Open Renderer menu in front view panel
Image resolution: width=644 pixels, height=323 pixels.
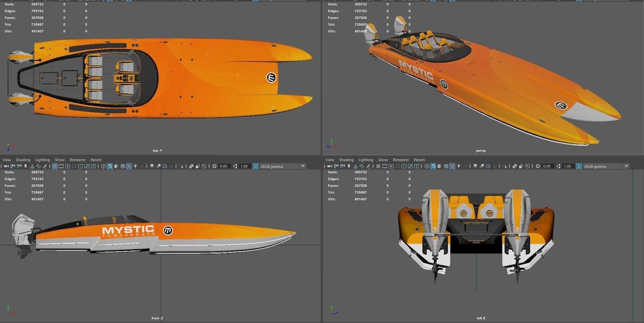(77, 160)
